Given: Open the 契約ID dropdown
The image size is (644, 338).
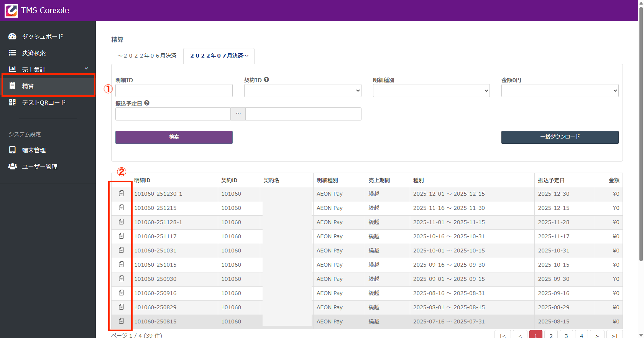Looking at the screenshot, I should [302, 91].
